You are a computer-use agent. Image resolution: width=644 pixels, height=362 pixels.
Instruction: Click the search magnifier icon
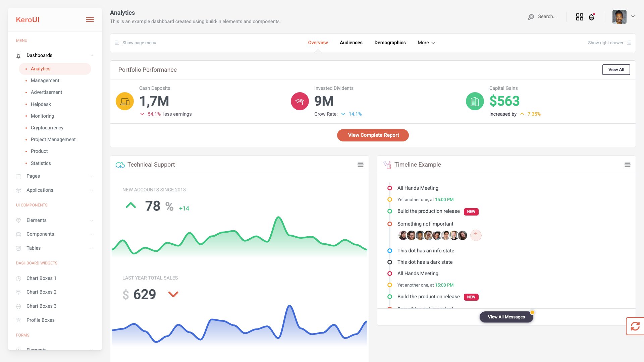(531, 16)
